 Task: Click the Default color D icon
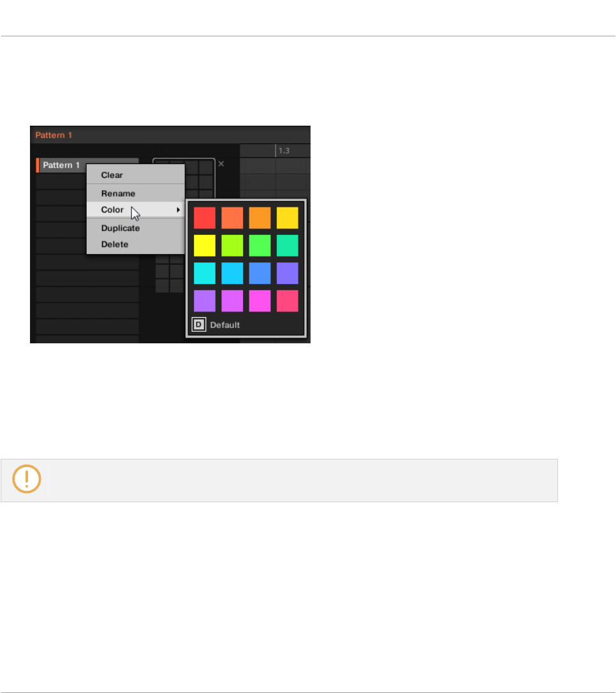[x=199, y=324]
